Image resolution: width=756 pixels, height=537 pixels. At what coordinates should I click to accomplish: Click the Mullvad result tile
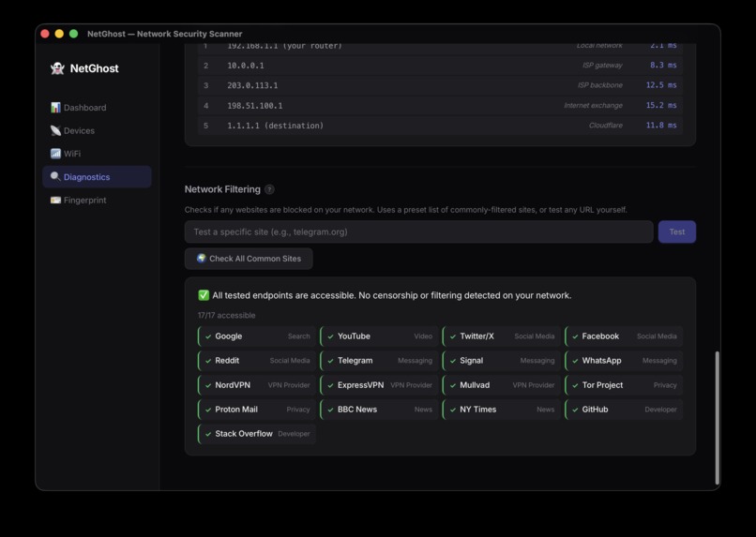[x=502, y=385]
